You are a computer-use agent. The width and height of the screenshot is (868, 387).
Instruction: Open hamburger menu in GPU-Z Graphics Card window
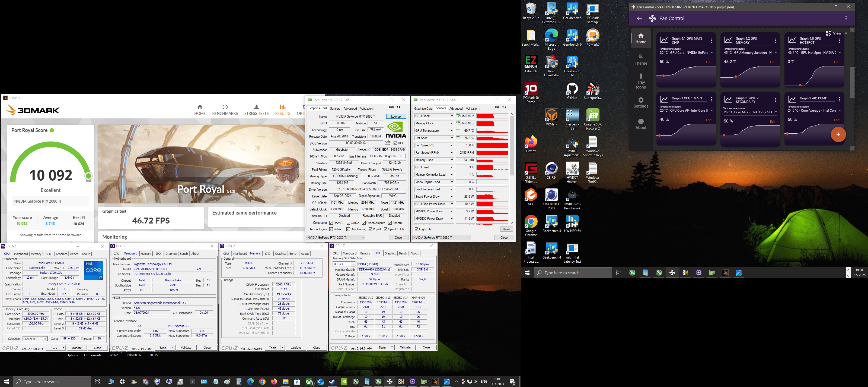[405, 107]
